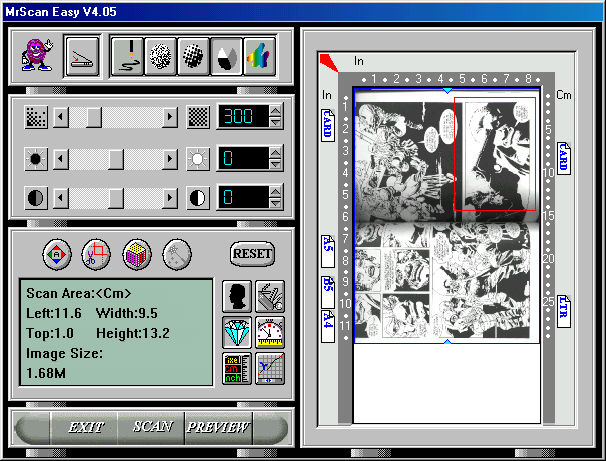Click the dark brightness sun icon
Viewport: 606px width, 461px height.
(36, 159)
